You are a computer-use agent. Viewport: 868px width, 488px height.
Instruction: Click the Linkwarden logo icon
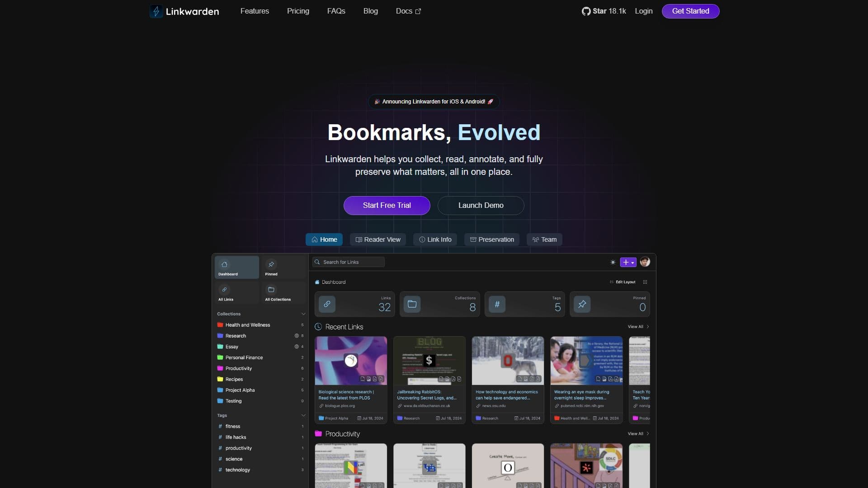156,11
